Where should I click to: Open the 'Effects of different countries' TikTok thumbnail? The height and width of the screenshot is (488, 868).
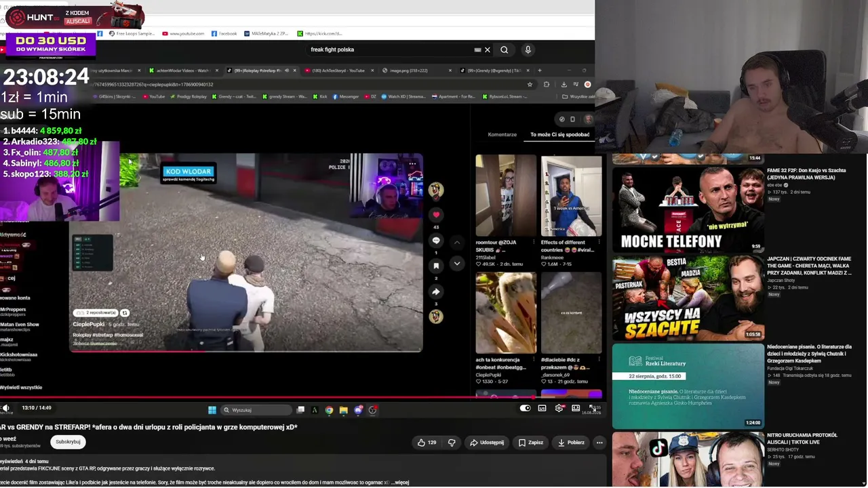click(571, 196)
